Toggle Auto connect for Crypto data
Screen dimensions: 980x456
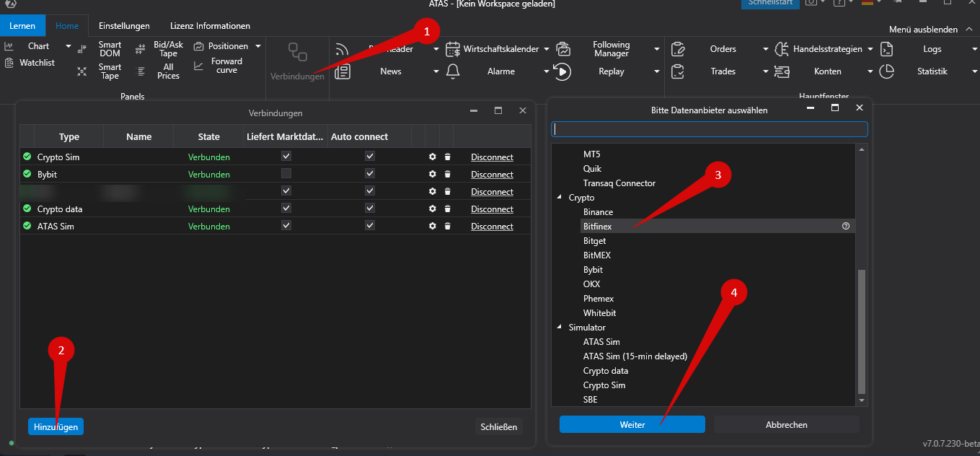[370, 208]
